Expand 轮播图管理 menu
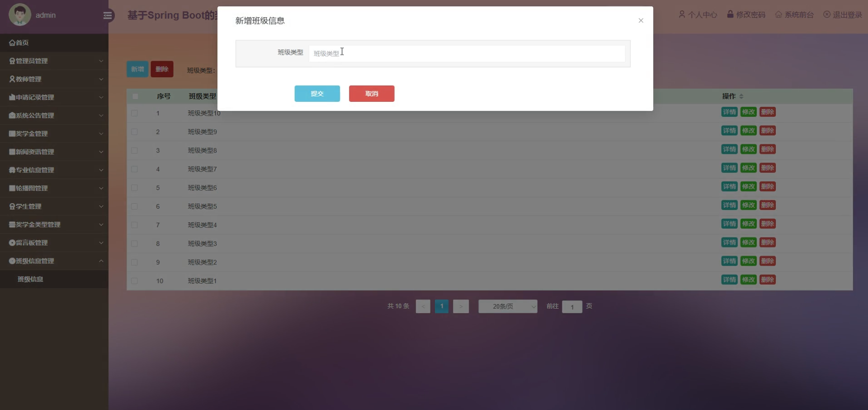Screen dimensions: 868x410 (x=54, y=188)
